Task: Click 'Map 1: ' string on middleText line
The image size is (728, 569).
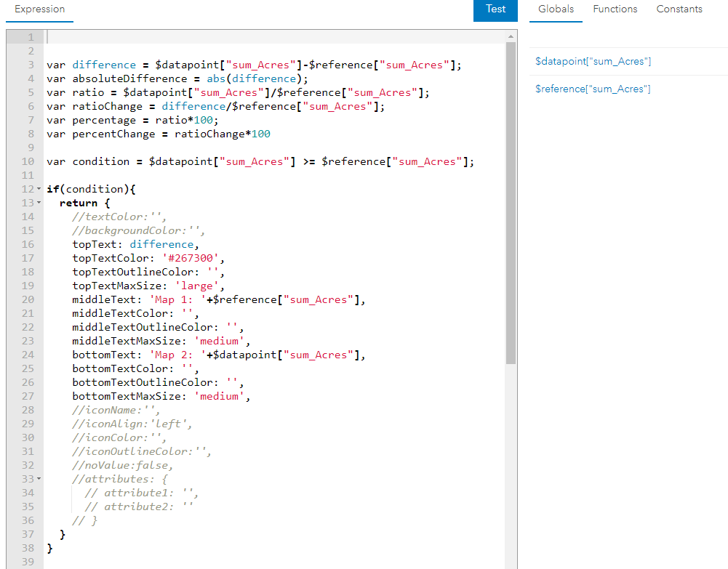Action: click(x=177, y=299)
